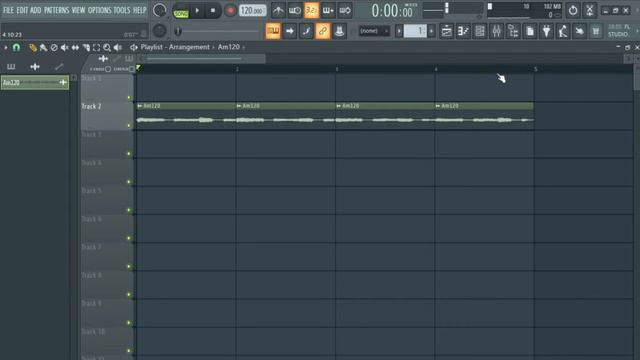The width and height of the screenshot is (640, 360).
Task: Open the Playlist view icon
Action: click(447, 31)
